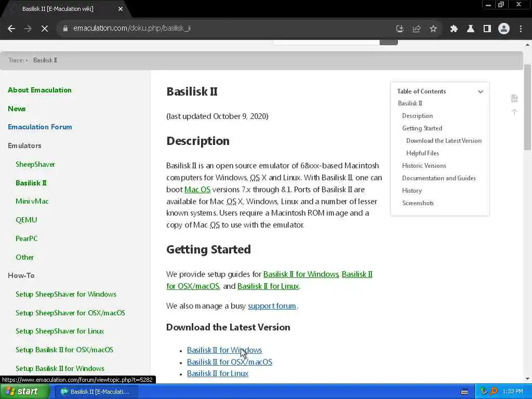This screenshot has height=399, width=532.
Task: Download Basilisk II for OSX/macOS from list
Action: pyautogui.click(x=229, y=362)
